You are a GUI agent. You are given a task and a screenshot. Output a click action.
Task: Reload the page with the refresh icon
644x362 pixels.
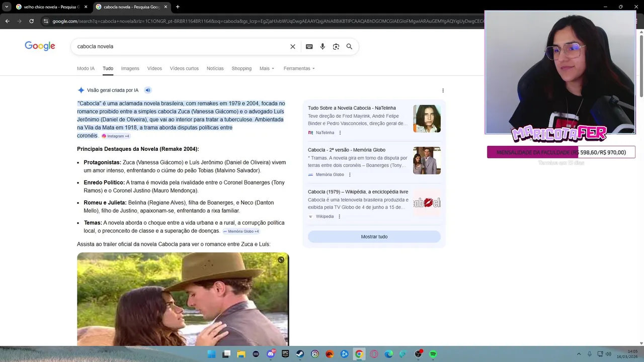pos(31,21)
